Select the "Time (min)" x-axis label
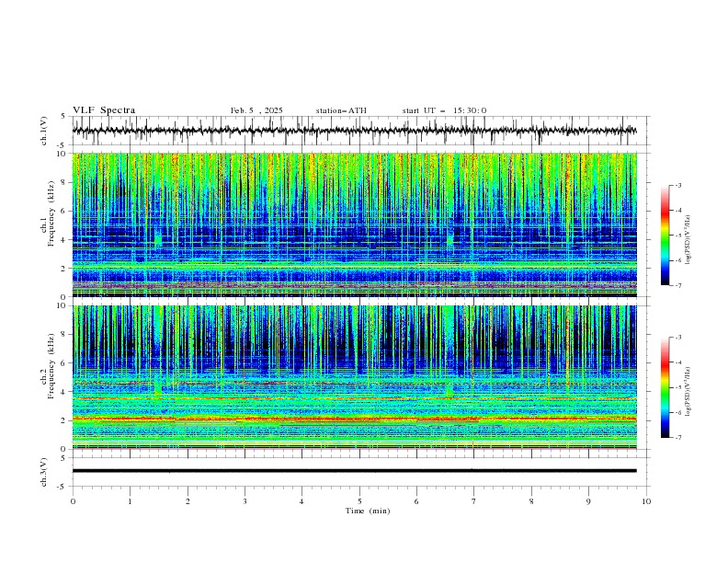Image resolution: width=728 pixels, height=563 pixels. [x=368, y=511]
